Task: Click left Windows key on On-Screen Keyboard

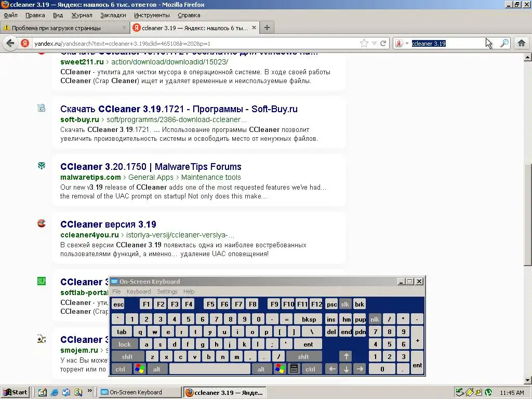Action: pyautogui.click(x=139, y=369)
